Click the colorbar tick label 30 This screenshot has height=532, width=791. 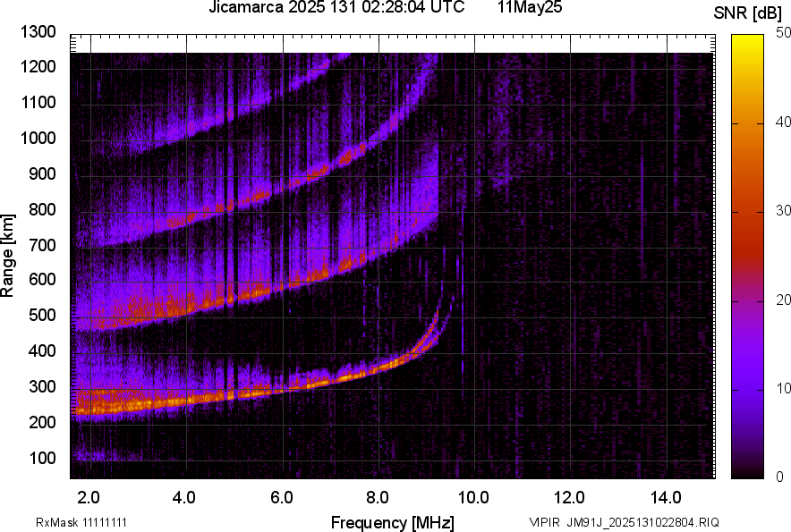point(783,210)
